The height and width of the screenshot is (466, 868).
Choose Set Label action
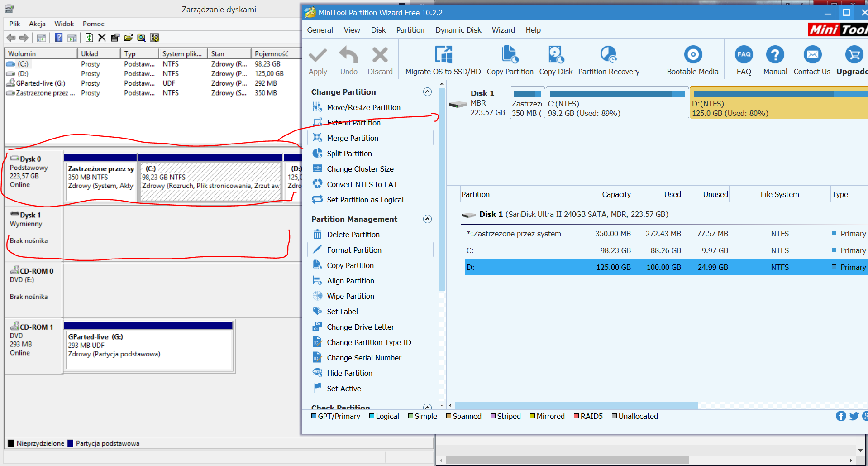coord(342,312)
